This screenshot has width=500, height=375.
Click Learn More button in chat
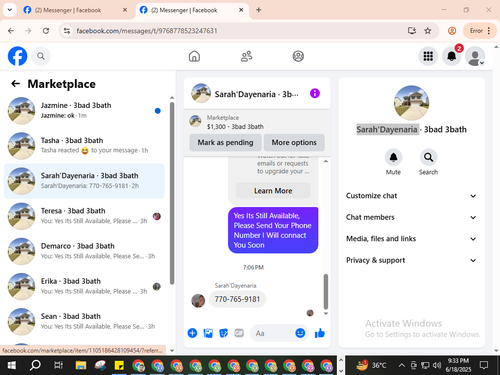[273, 191]
